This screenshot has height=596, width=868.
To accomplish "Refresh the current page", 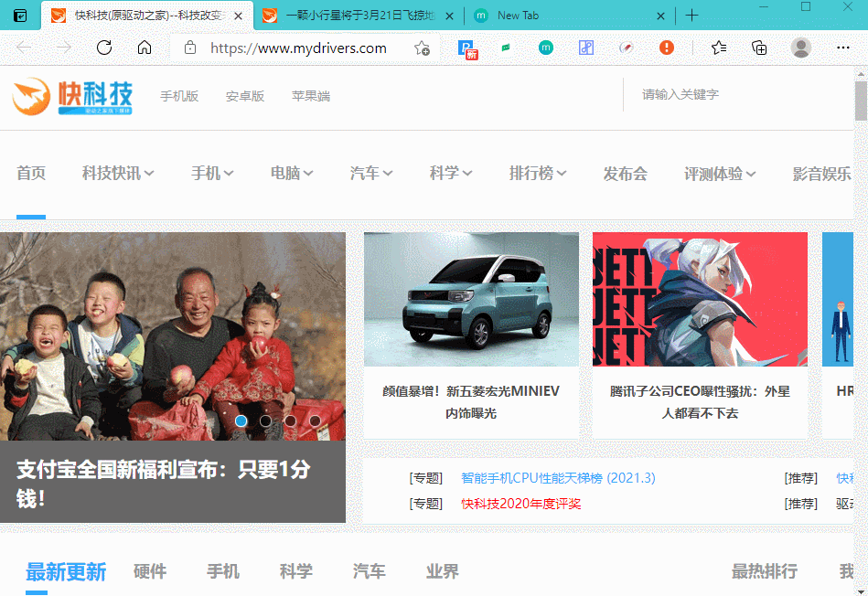I will (x=103, y=48).
